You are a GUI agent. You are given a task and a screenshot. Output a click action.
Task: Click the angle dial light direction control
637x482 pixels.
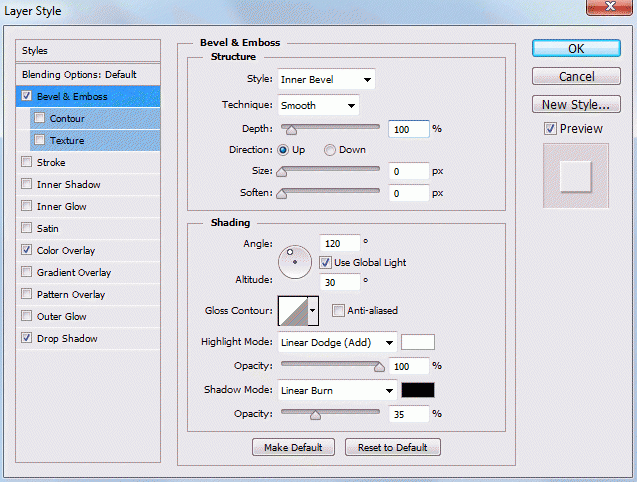click(295, 262)
